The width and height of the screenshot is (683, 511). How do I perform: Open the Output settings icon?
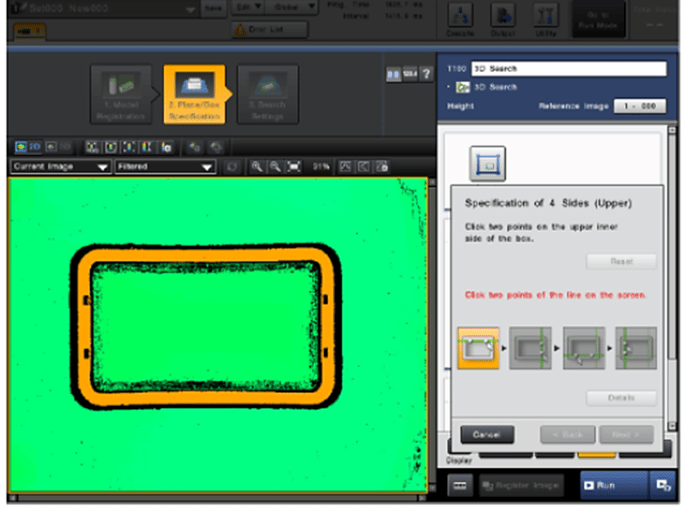pyautogui.click(x=503, y=17)
